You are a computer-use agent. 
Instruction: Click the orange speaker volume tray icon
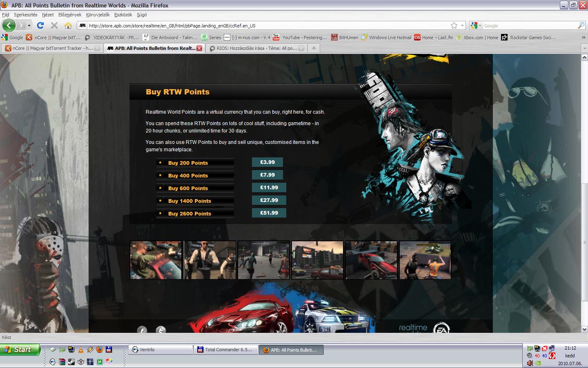[530, 363]
